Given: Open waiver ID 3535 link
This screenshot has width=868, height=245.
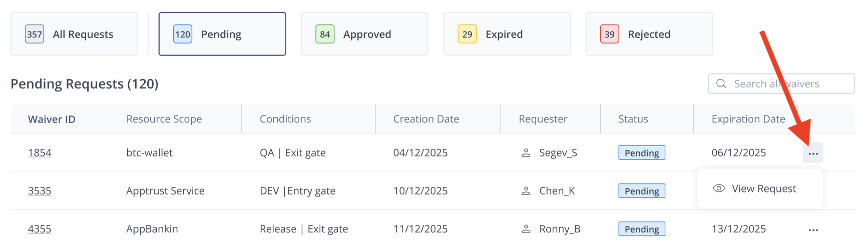Looking at the screenshot, I should (40, 191).
